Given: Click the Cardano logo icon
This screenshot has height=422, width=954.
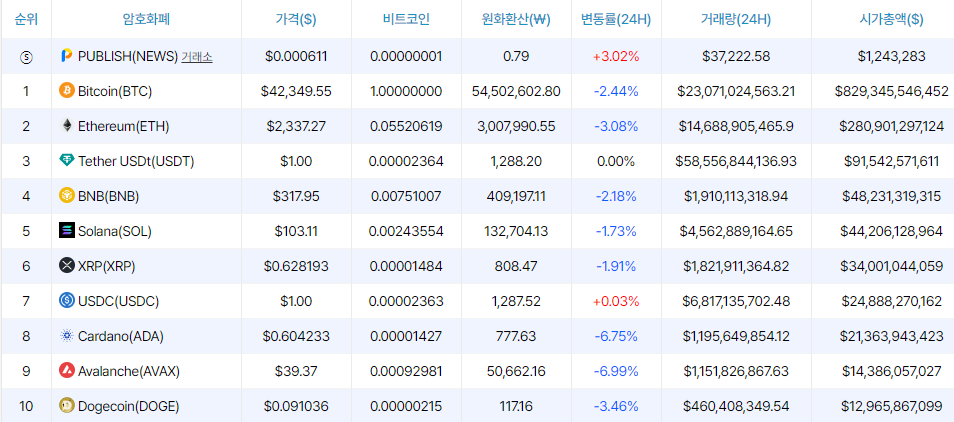Looking at the screenshot, I should [67, 336].
